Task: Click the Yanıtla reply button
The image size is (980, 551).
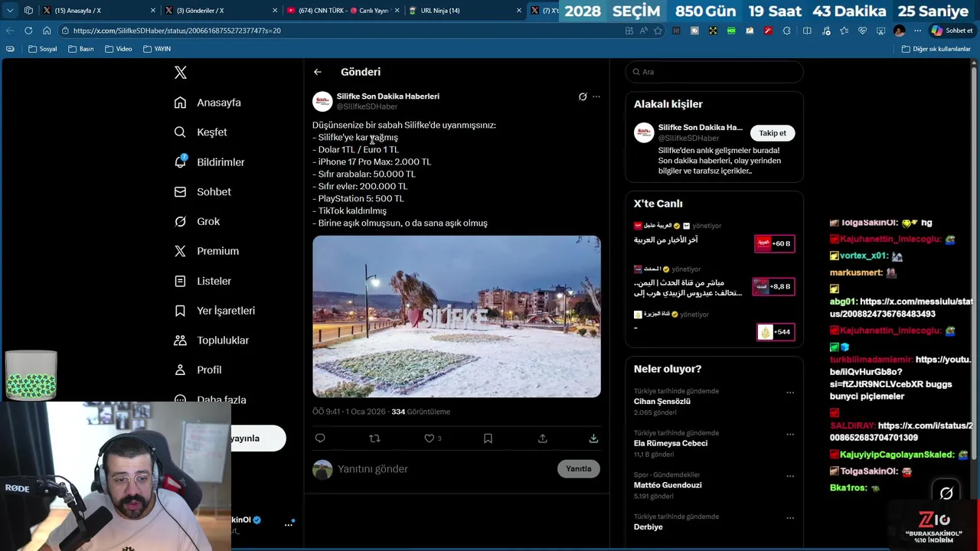Action: click(x=579, y=469)
